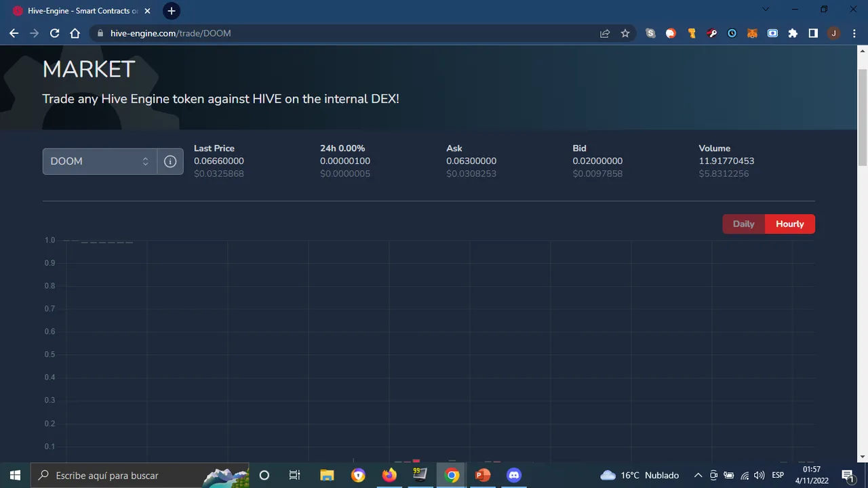
Task: Open a new browser tab
Action: point(171,11)
